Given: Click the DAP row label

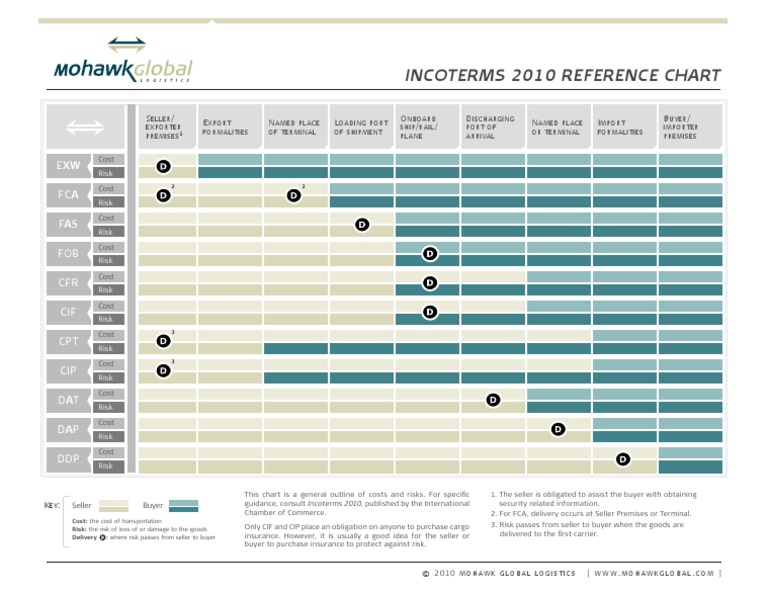Looking at the screenshot, I should click(x=69, y=429).
